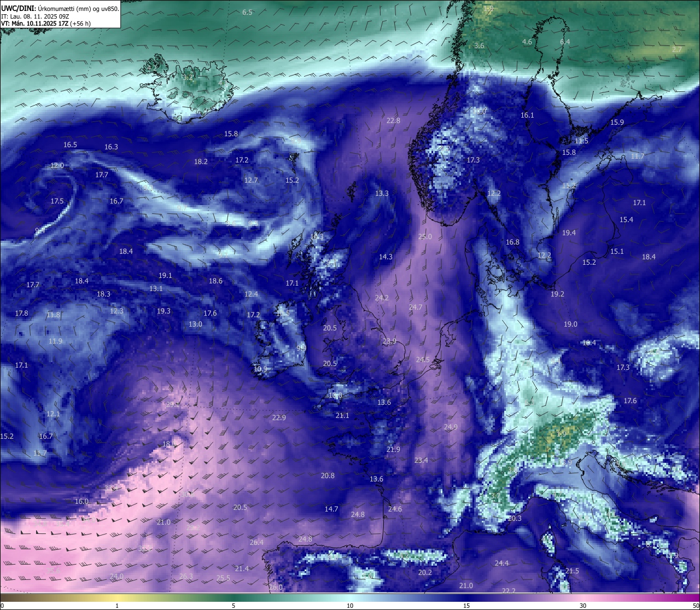The width and height of the screenshot is (700, 610).
Task: Click the map value 24.2
Action: pyautogui.click(x=382, y=298)
